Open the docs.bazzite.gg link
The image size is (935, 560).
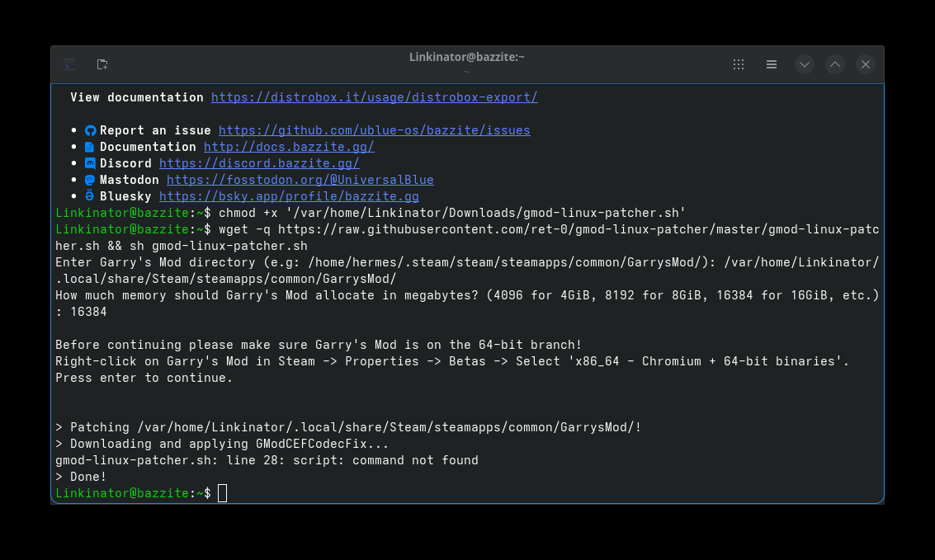289,147
